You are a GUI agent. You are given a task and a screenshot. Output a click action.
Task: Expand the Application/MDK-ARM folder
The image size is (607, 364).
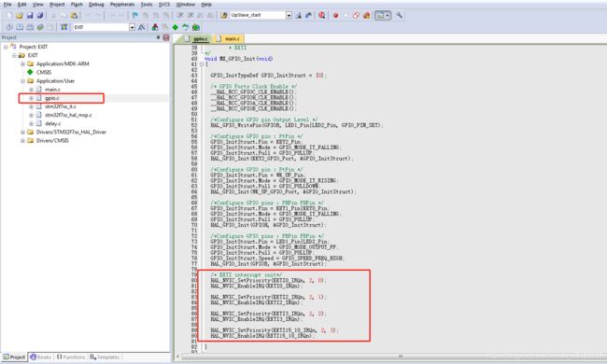(22, 63)
